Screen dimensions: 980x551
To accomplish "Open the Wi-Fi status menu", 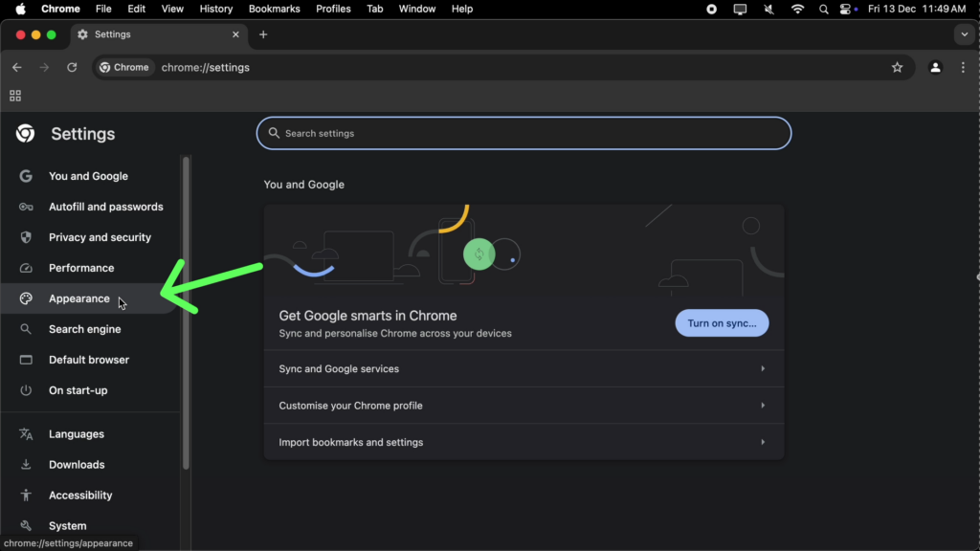I will 797,9.
